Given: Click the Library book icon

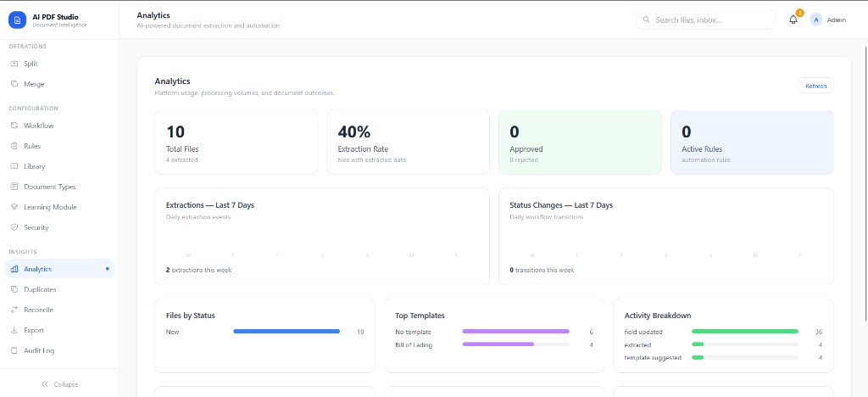Looking at the screenshot, I should click(14, 166).
